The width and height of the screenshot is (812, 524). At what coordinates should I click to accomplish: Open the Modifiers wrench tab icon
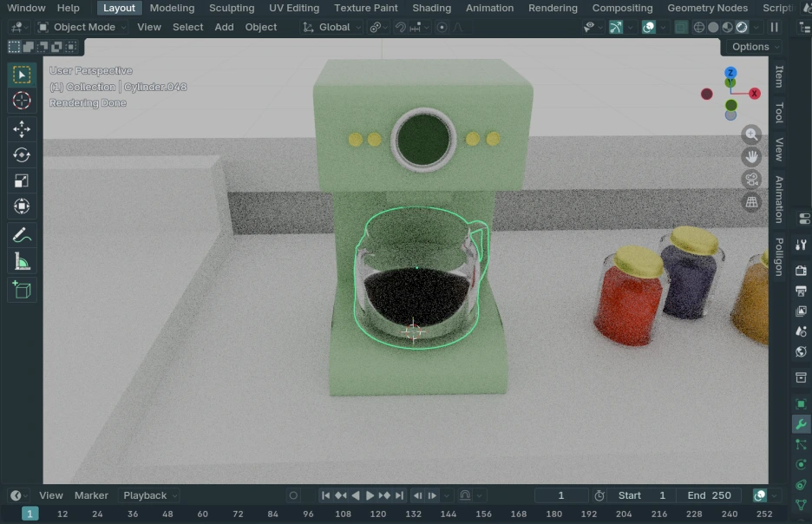click(x=801, y=424)
